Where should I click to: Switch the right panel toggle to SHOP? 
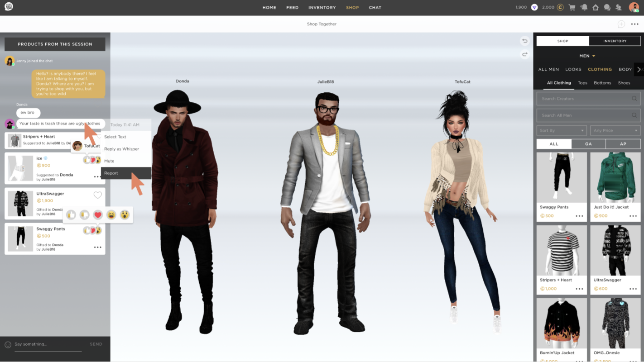tap(563, 41)
